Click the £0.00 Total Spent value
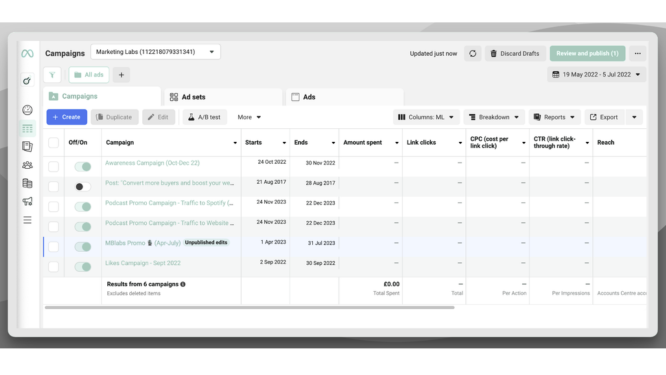This screenshot has width=666, height=375. tap(391, 284)
